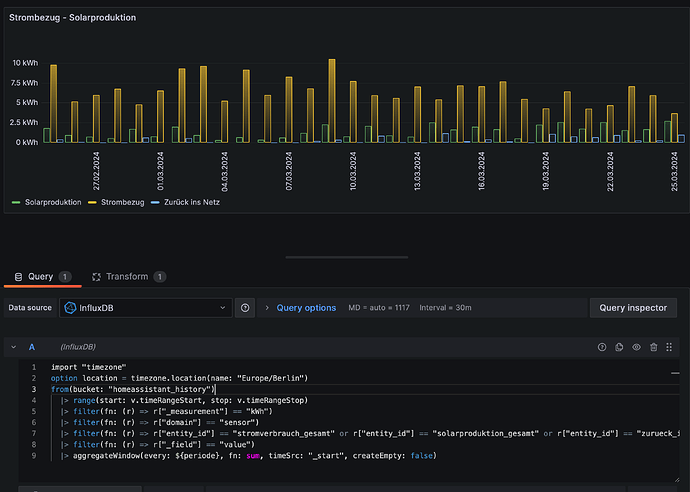Open the data source help icon
This screenshot has height=492, width=690.
(x=245, y=308)
